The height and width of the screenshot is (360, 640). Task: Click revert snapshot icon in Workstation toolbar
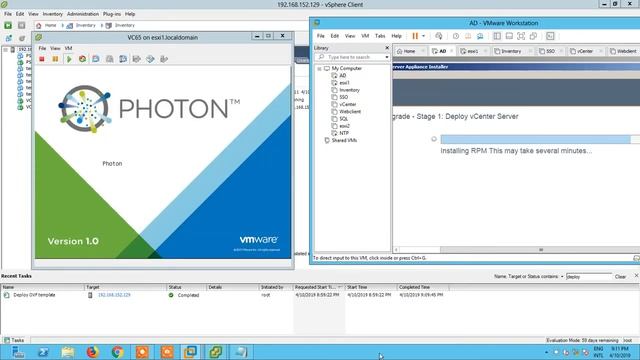(x=468, y=36)
